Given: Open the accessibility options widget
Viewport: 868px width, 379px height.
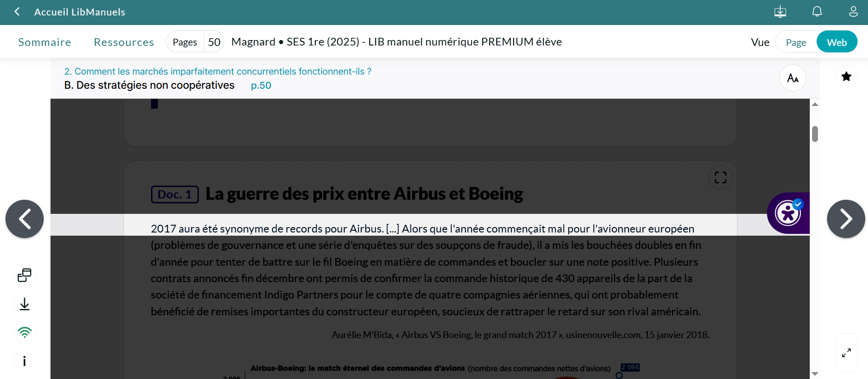Looking at the screenshot, I should point(788,213).
